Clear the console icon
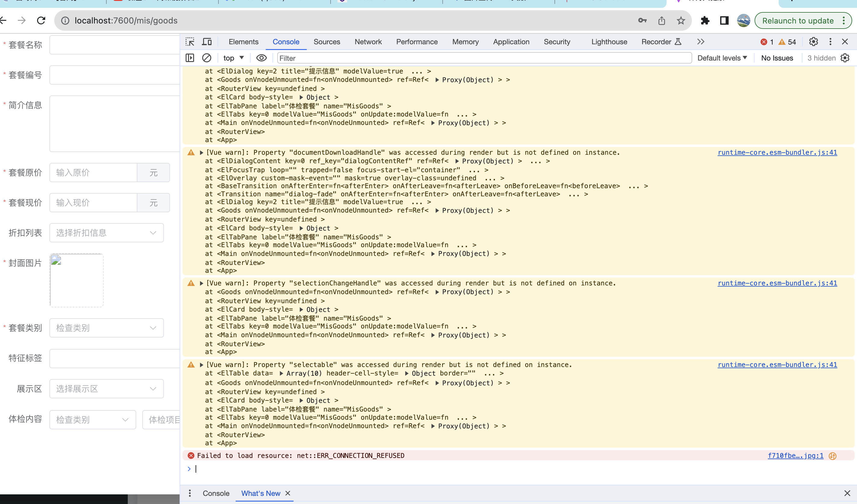Screen dimensions: 857x504 [x=207, y=58]
